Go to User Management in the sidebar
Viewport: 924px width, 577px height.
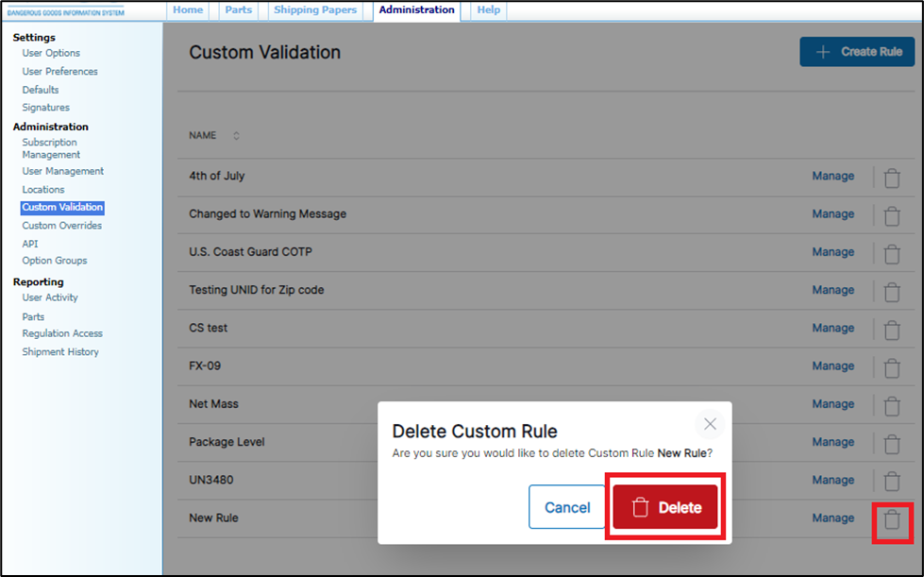63,172
